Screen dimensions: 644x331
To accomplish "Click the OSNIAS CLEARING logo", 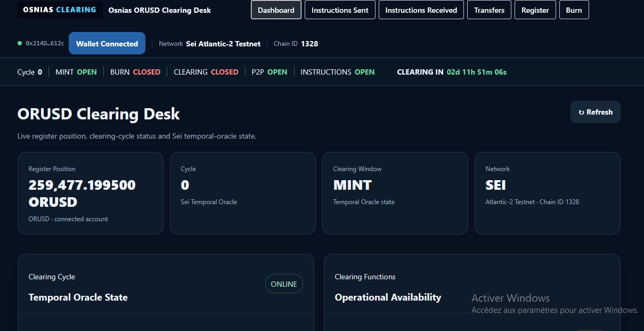I will tap(60, 10).
